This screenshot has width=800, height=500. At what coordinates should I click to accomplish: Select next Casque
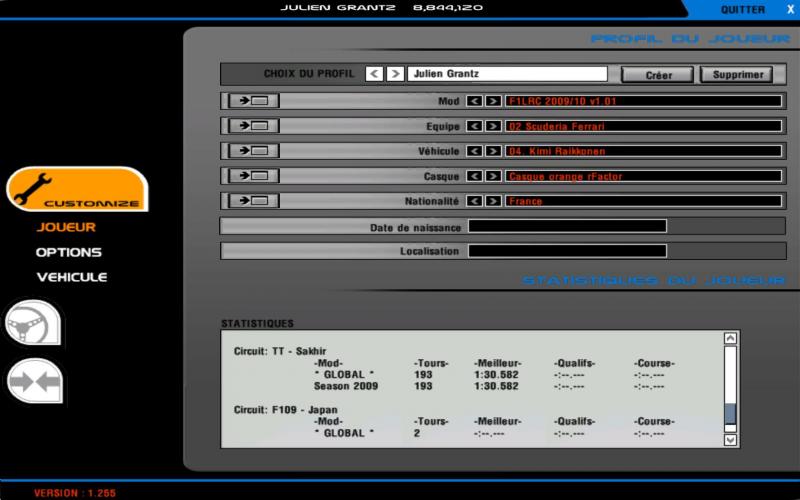click(493, 176)
